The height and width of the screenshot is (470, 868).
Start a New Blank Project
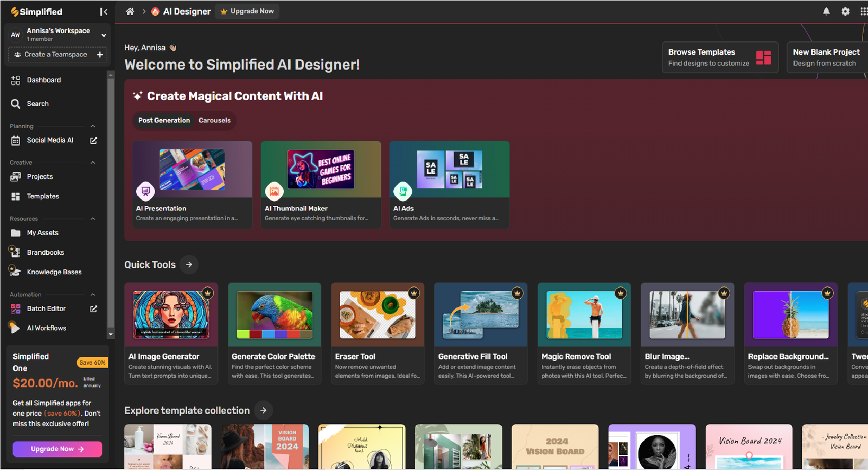[x=827, y=57]
